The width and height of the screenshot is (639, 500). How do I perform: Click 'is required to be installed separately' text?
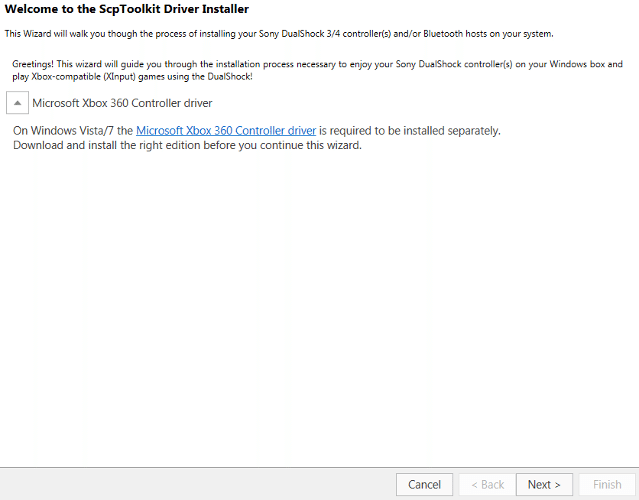[x=410, y=131]
